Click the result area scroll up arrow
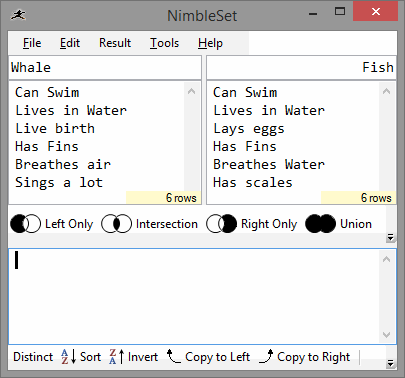 click(387, 259)
